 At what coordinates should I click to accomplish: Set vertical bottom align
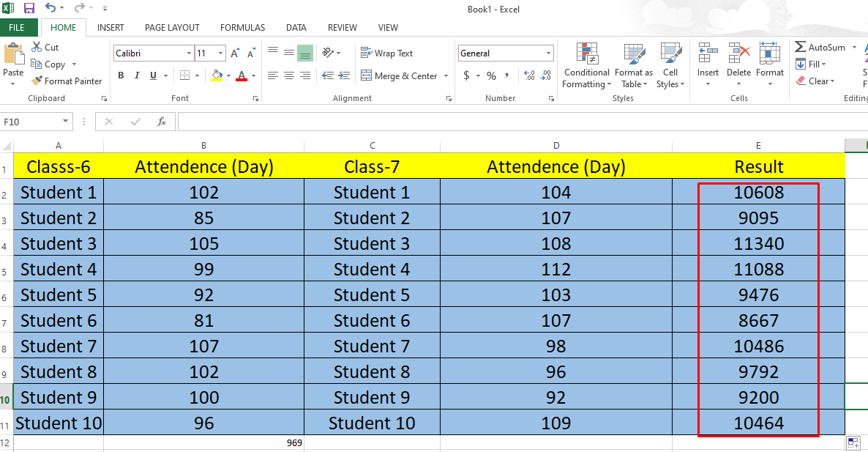tap(305, 53)
